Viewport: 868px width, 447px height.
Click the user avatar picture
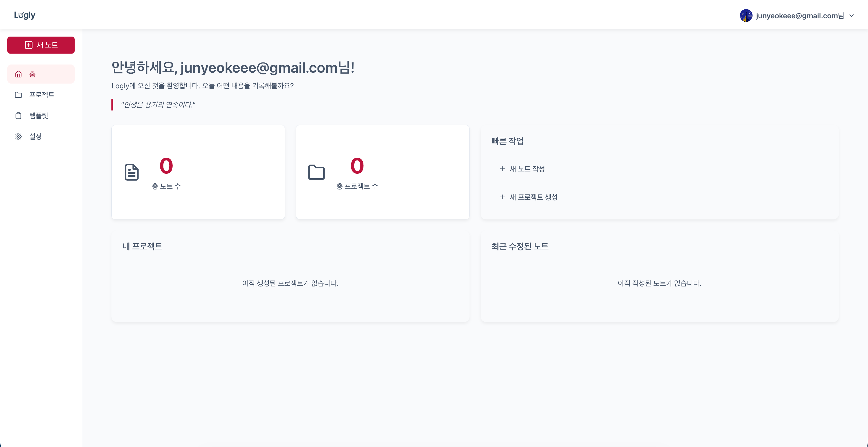click(746, 15)
